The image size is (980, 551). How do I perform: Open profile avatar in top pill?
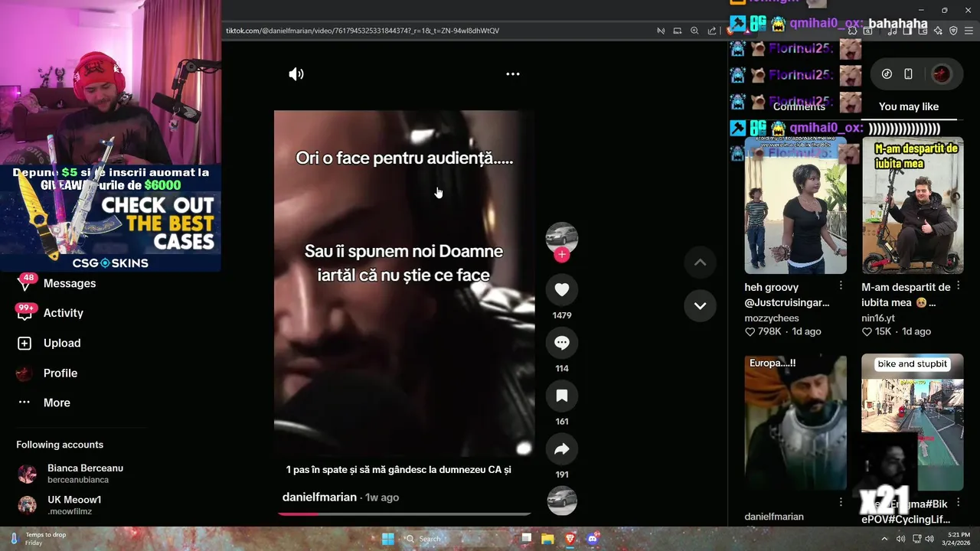click(x=941, y=74)
